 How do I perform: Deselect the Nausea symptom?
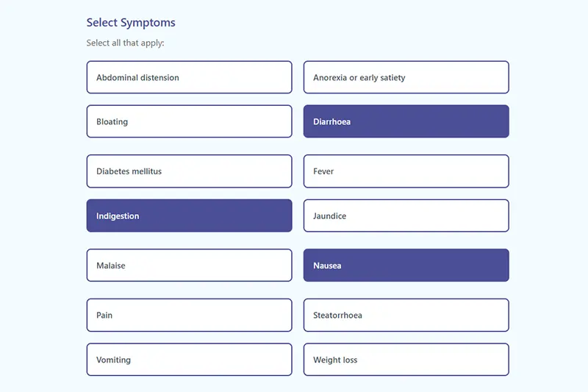[406, 266]
